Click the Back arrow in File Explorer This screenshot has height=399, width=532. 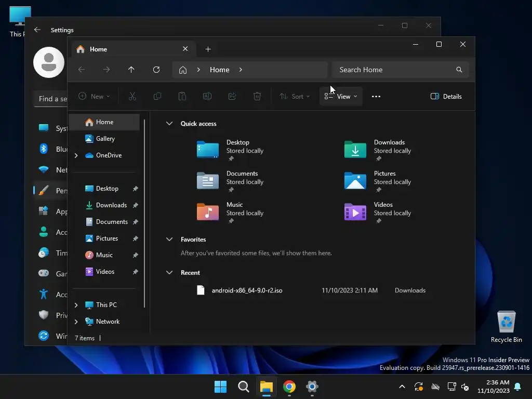(82, 70)
